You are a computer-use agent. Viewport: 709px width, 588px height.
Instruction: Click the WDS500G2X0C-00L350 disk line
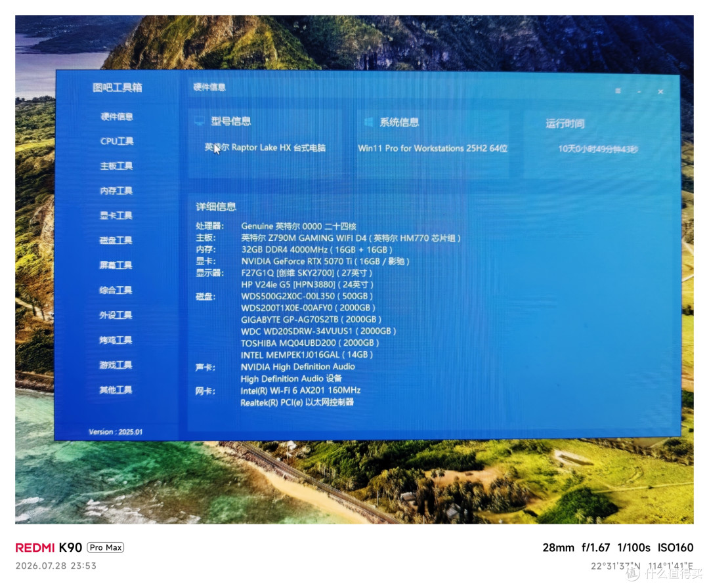(x=307, y=296)
